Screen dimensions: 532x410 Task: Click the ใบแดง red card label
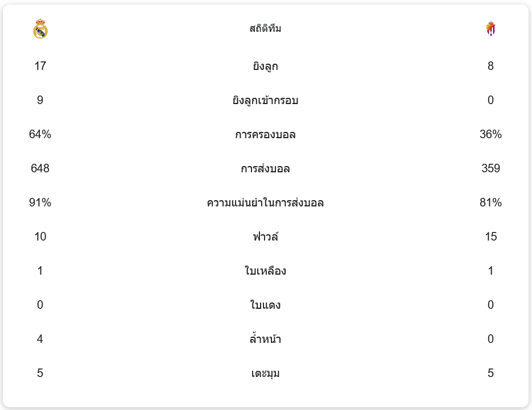265,305
